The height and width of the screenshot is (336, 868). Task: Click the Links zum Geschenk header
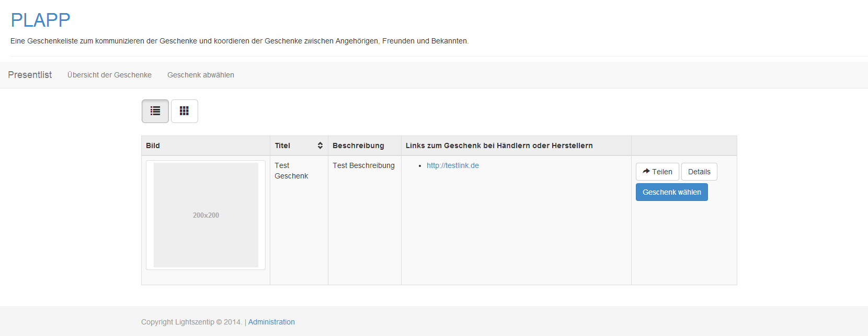[499, 145]
